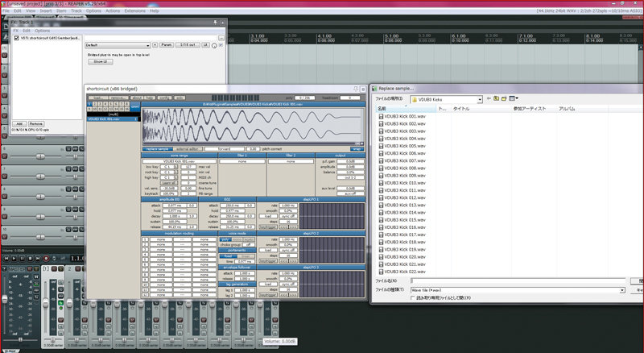Pin the shortcircuit plugin window
The image size is (644, 353).
354,88
